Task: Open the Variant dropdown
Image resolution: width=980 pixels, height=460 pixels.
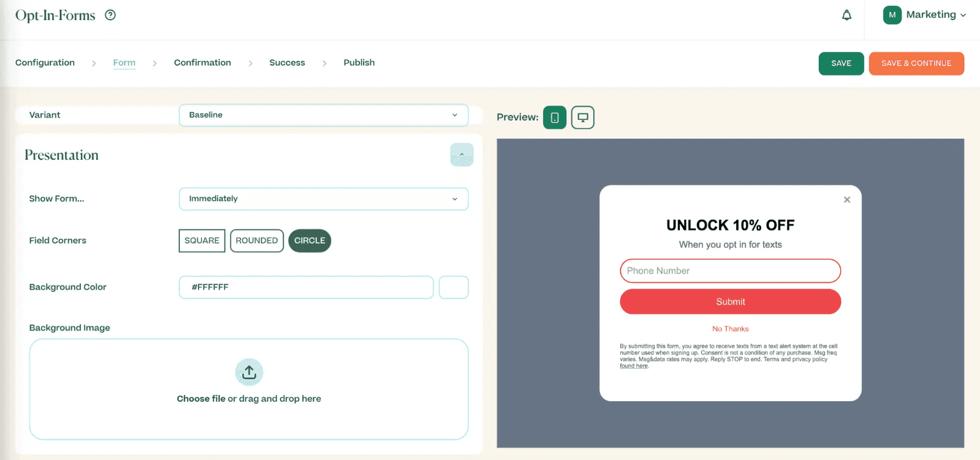Action: pos(323,115)
